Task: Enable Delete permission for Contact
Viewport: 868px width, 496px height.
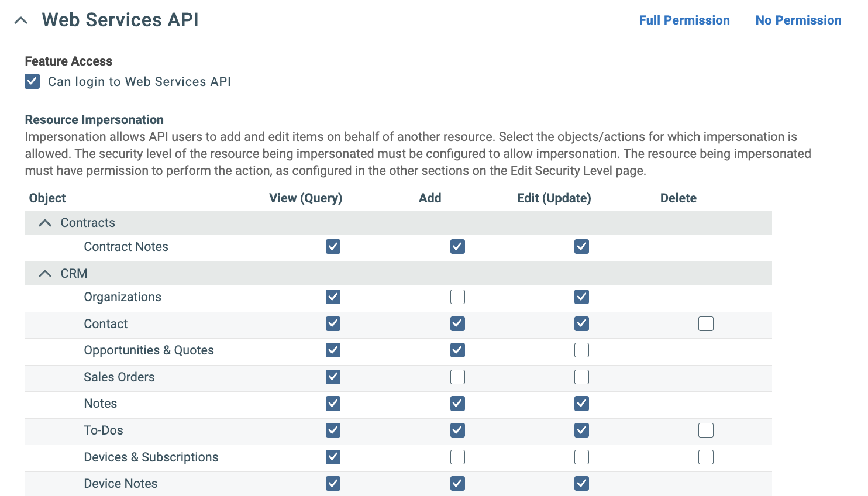Action: 705,323
